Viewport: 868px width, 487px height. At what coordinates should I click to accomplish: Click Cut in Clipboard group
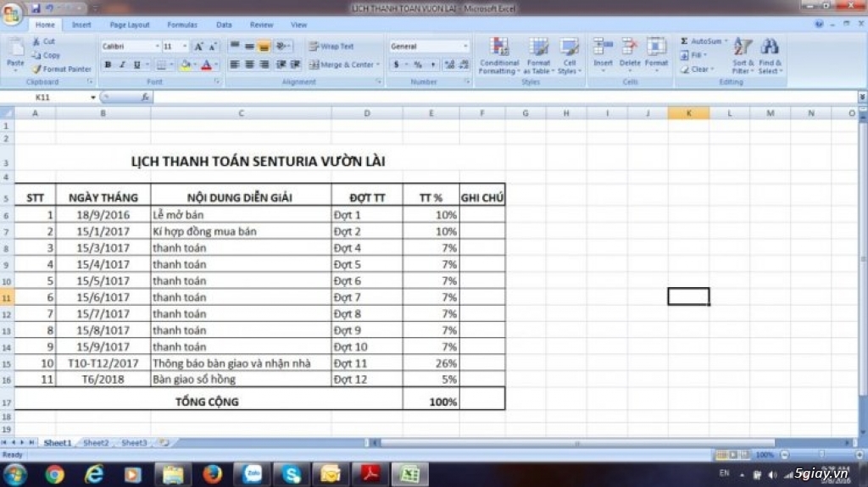44,42
